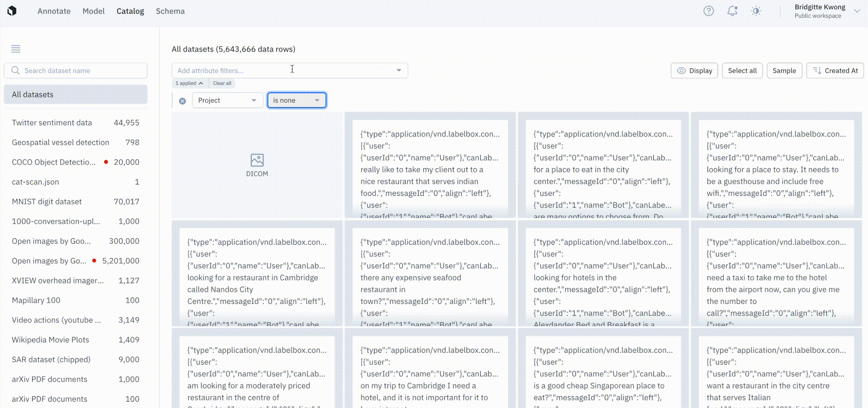Select Open images dataset with 300,000 rows
Image resolution: width=868 pixels, height=408 pixels.
point(75,241)
